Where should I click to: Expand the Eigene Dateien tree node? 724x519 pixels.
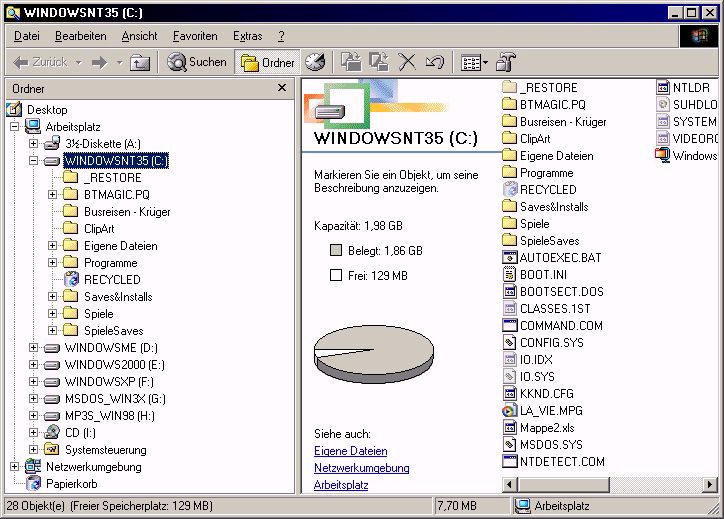[x=53, y=246]
